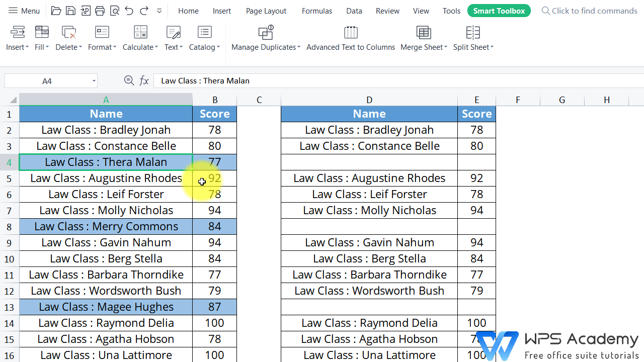Image resolution: width=644 pixels, height=362 pixels.
Task: Select Wordsworth Bush cell in column D
Action: (369, 291)
